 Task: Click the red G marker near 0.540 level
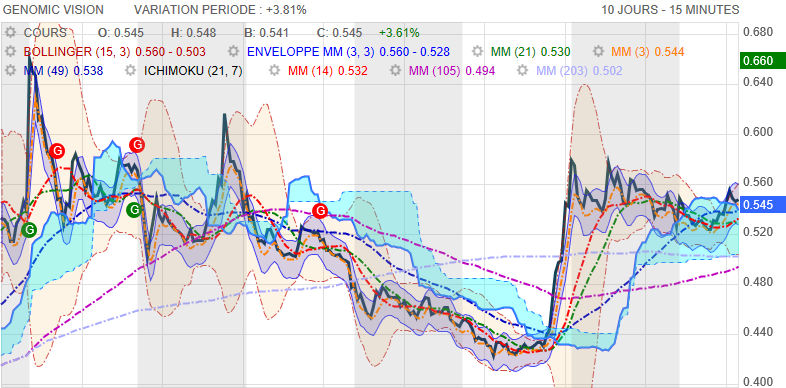click(x=320, y=211)
